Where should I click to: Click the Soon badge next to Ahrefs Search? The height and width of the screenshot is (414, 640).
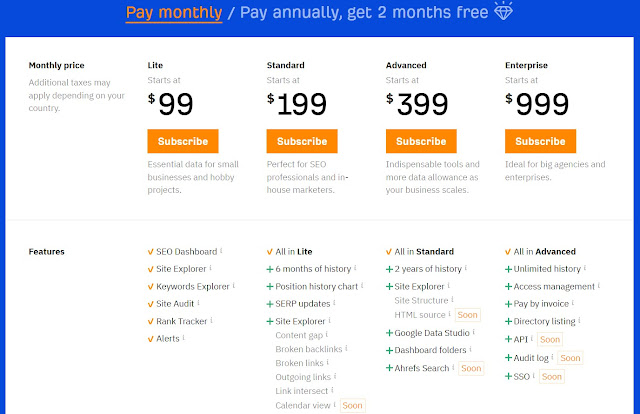tap(471, 368)
